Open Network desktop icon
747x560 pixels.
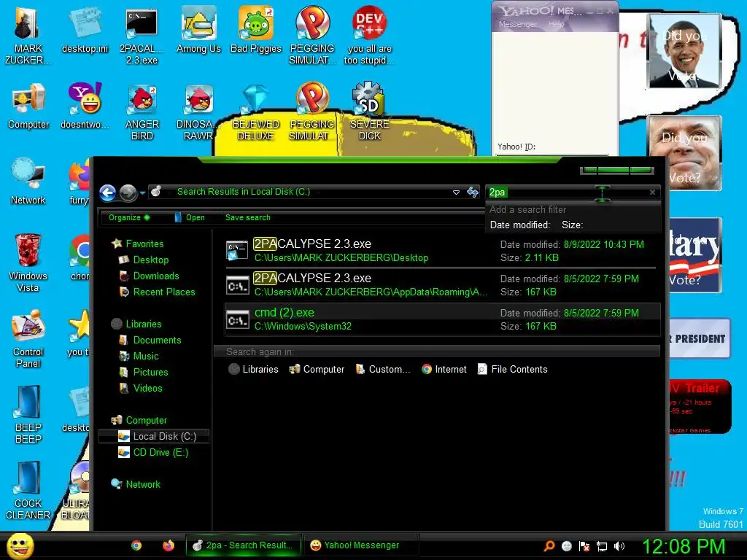(28, 182)
